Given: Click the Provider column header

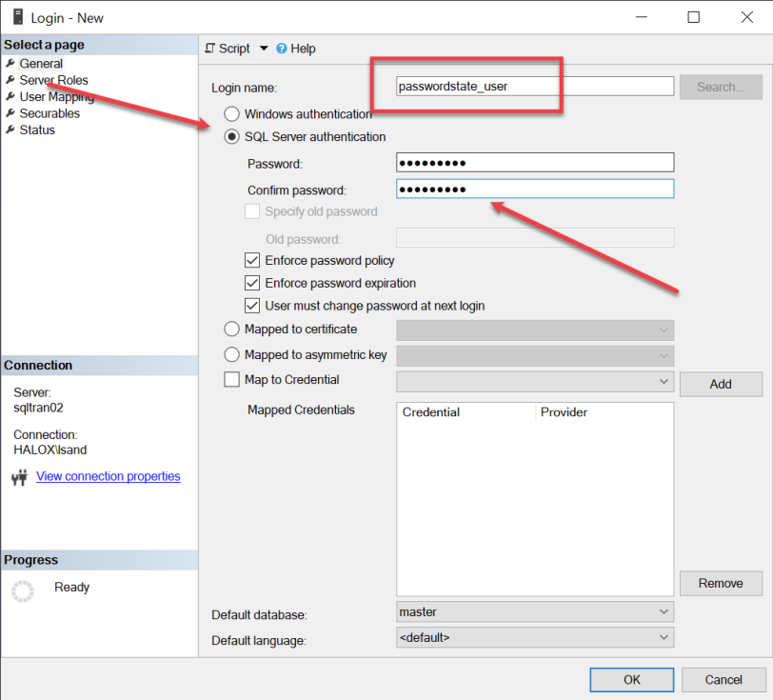Looking at the screenshot, I should [604, 412].
